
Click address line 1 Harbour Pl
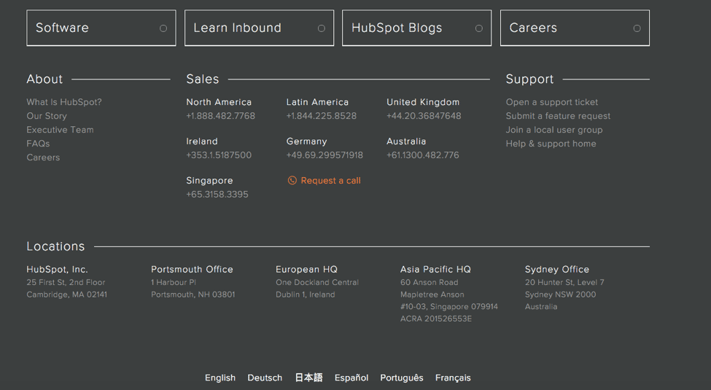pos(174,282)
